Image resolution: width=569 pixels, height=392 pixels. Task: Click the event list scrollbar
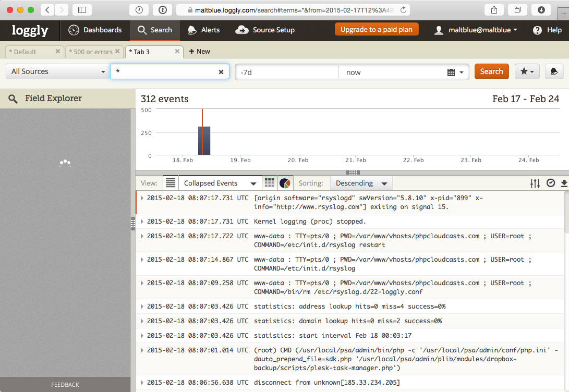566,213
